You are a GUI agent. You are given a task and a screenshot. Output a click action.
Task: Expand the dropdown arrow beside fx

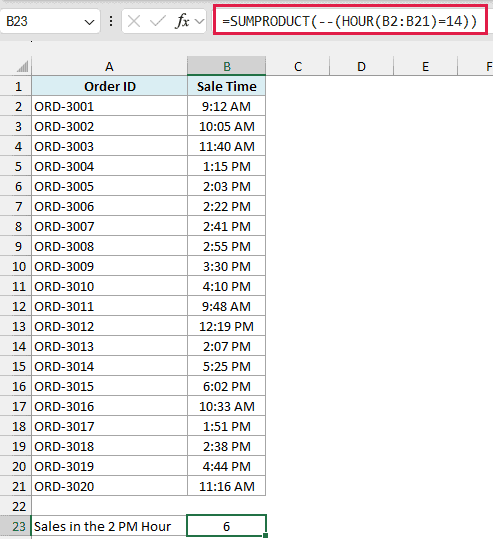(199, 22)
